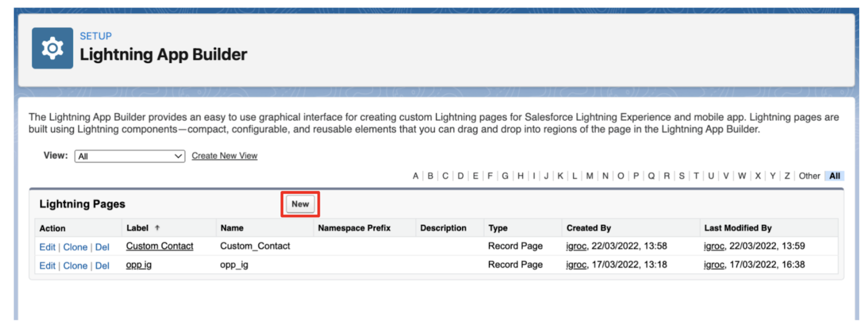
Task: Edit the Custom Contact page
Action: click(x=47, y=247)
